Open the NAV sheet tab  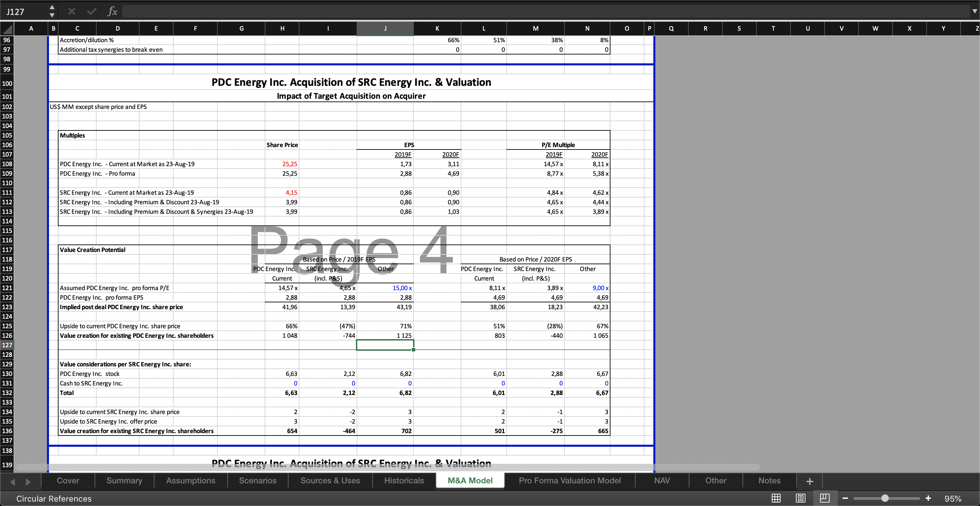click(x=662, y=480)
